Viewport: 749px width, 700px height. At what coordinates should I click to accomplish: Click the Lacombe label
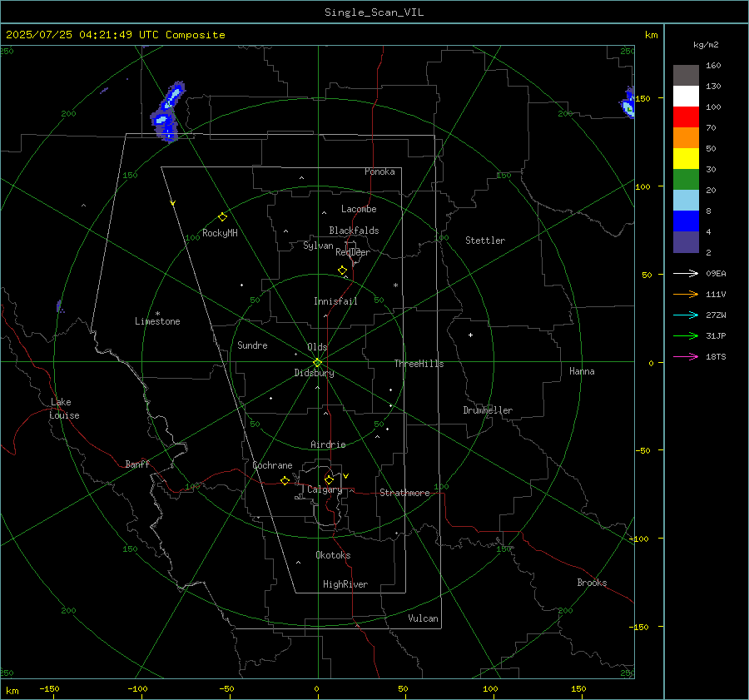tap(359, 209)
